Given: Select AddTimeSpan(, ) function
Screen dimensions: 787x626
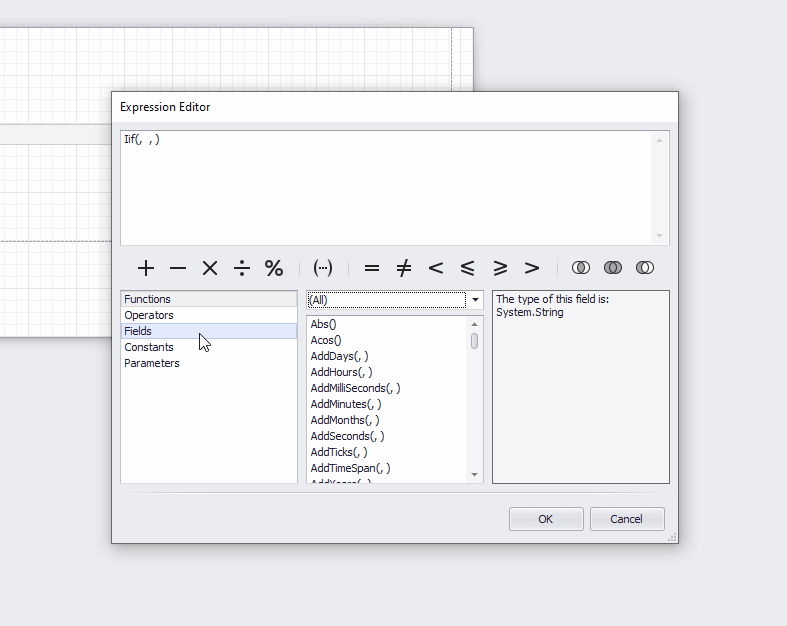Looking at the screenshot, I should coord(386,468).
